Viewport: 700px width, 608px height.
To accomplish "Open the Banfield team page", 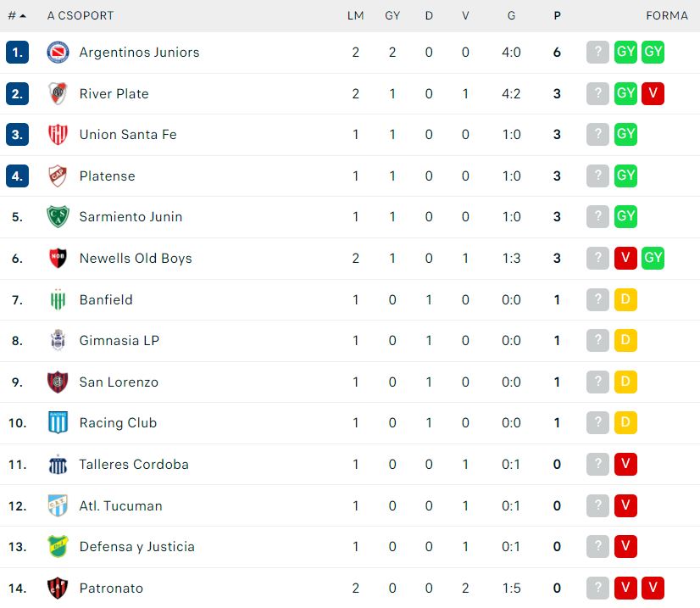I will (x=106, y=299).
